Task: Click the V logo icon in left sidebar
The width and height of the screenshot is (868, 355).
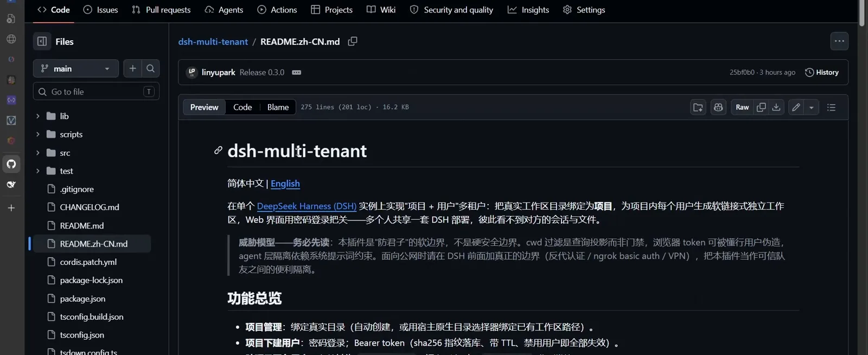Action: tap(11, 121)
